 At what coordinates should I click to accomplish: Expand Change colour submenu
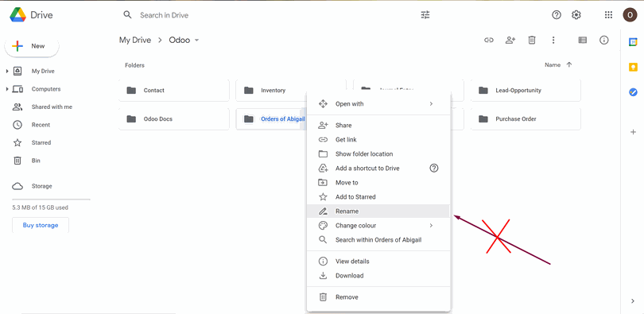click(x=431, y=225)
